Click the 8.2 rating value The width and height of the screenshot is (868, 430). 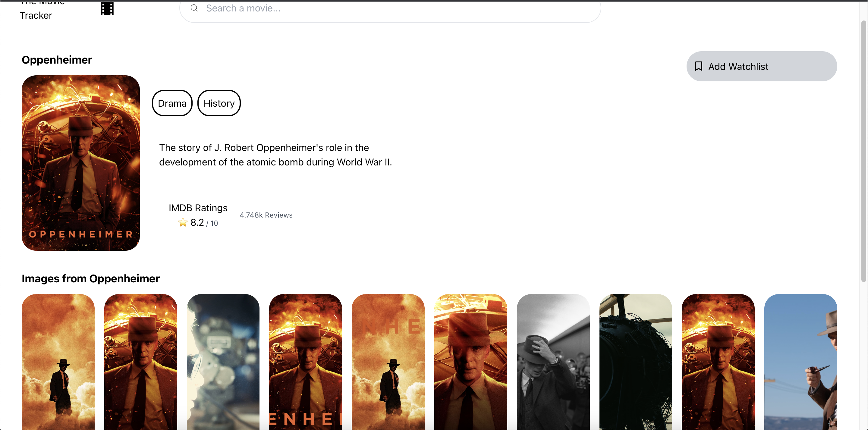[x=197, y=222]
